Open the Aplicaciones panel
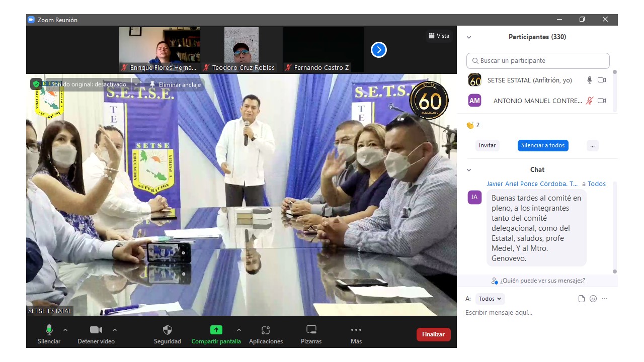The image size is (644, 362). pyautogui.click(x=266, y=334)
